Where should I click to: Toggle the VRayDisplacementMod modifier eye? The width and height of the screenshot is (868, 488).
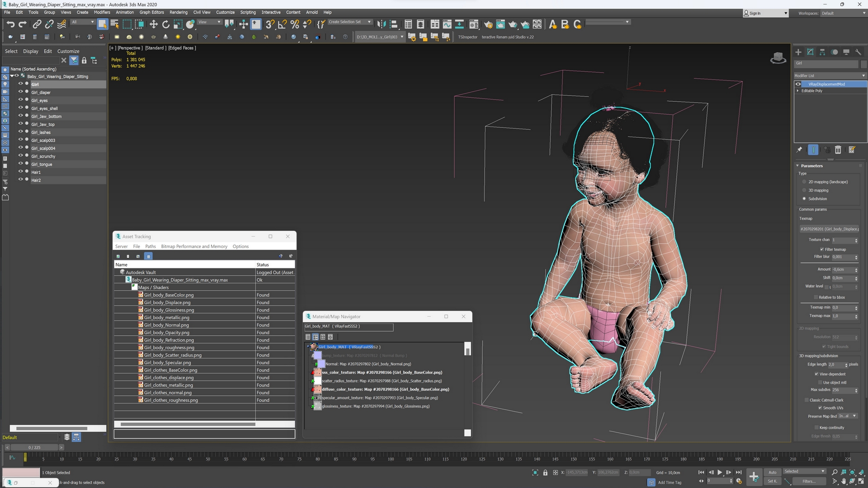click(798, 84)
